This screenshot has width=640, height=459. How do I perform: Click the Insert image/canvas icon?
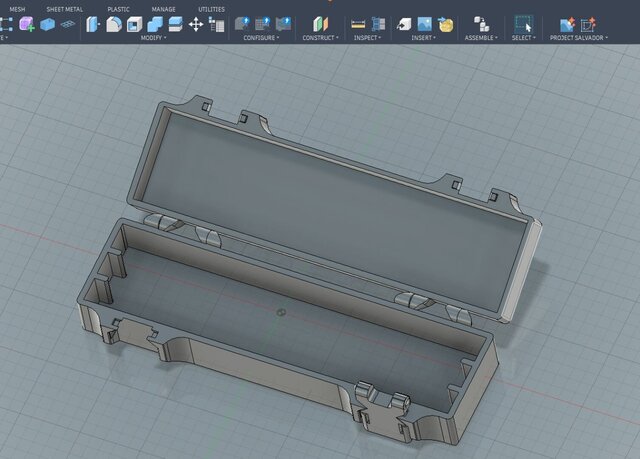[x=424, y=24]
